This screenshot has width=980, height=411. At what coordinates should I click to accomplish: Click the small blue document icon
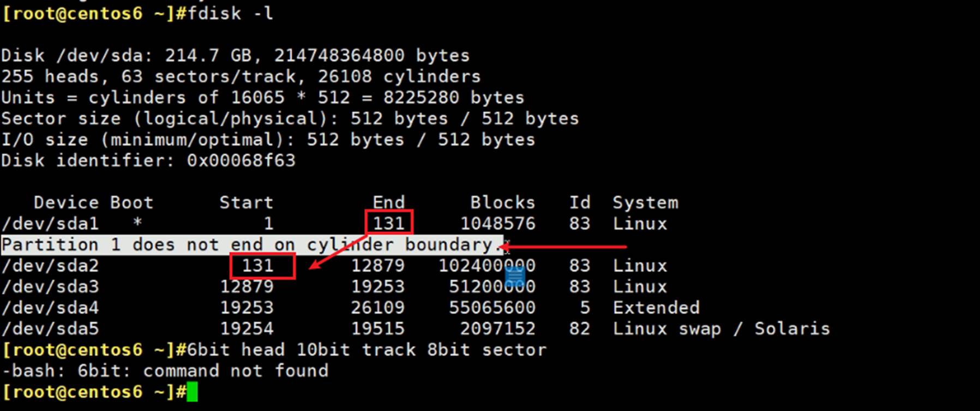click(x=515, y=276)
